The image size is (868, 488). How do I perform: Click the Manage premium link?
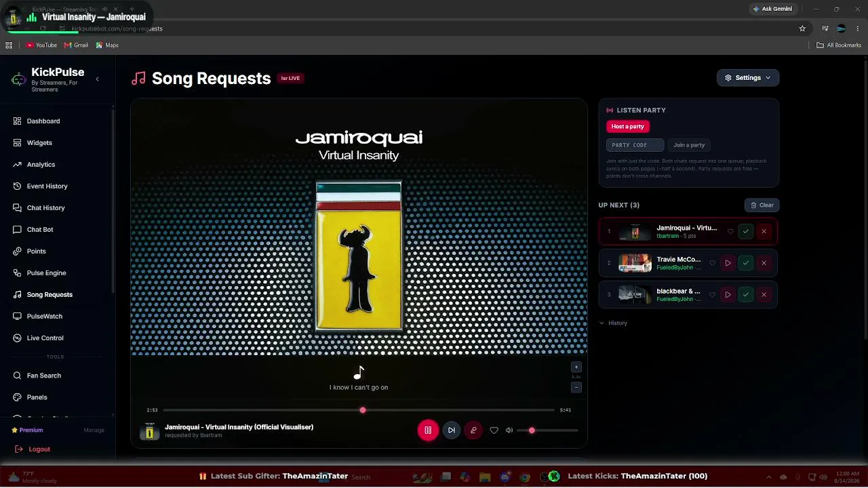coord(94,430)
